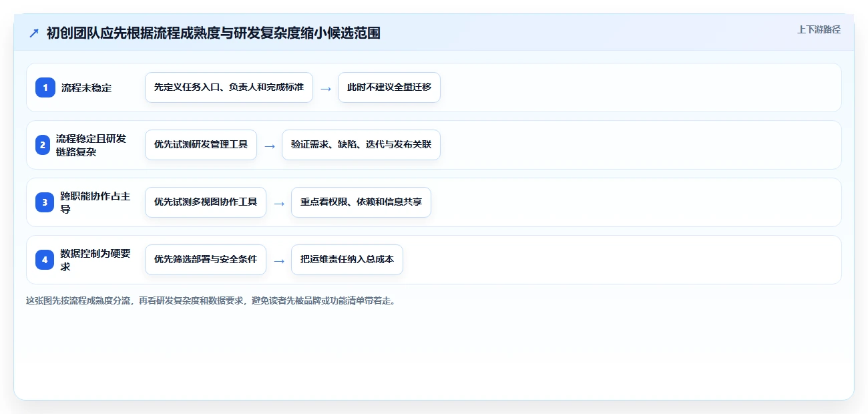Image resolution: width=868 pixels, height=414 pixels.
Task: Select the 优先试测研发管理工具 box
Action: click(201, 145)
